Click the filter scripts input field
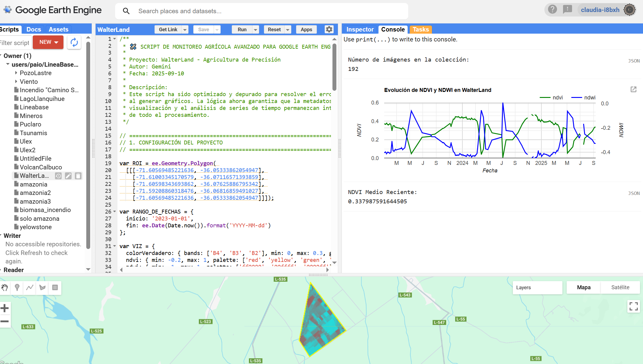Viewport: 643px width, 364px height. 15,43
